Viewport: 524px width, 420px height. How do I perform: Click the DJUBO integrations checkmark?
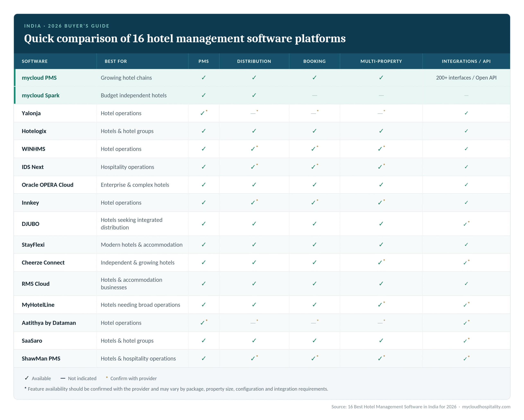tap(466, 223)
